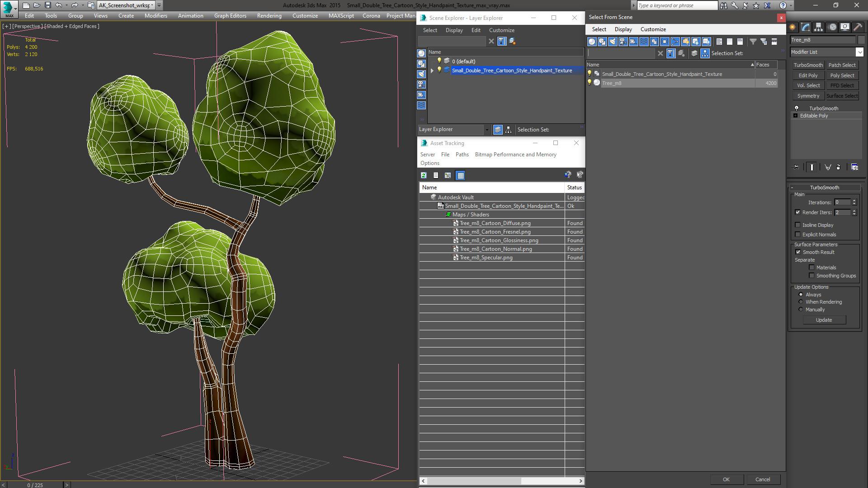Click Select None icon in Select From Scene

(x=730, y=42)
